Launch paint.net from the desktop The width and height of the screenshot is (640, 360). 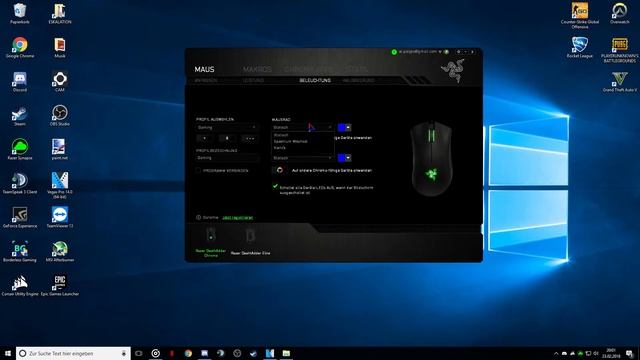tap(60, 149)
